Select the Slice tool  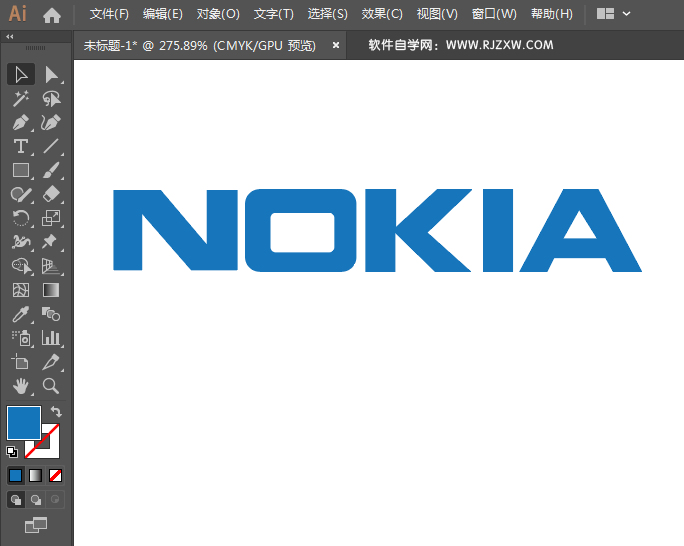point(51,362)
